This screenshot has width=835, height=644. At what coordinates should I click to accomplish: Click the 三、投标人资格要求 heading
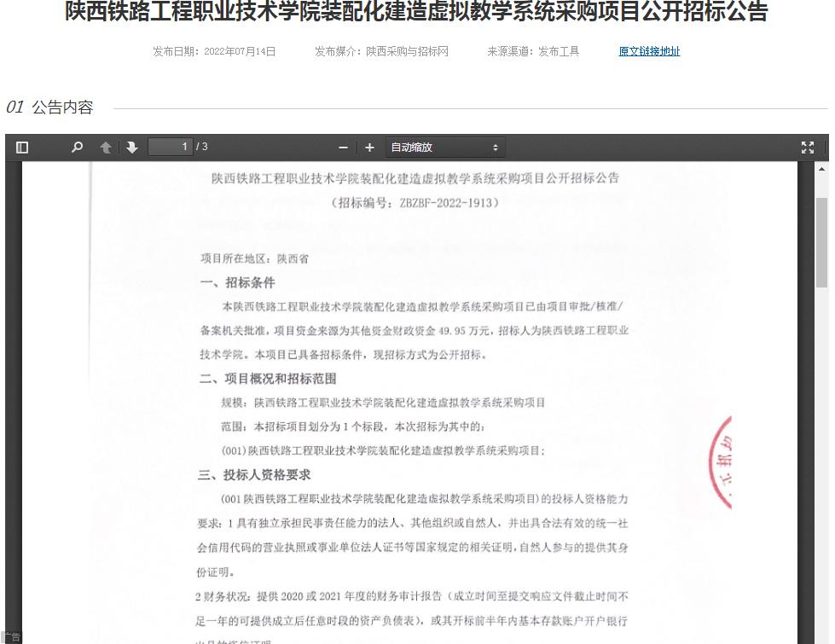pyautogui.click(x=254, y=474)
